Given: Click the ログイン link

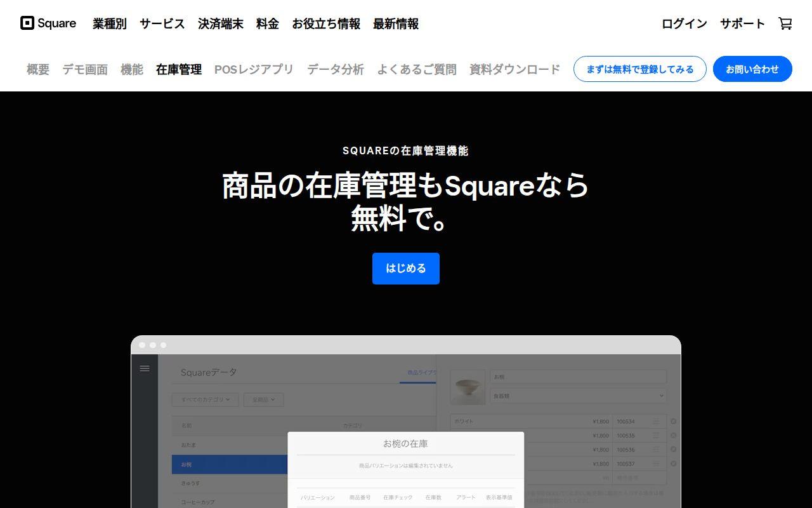Looking at the screenshot, I should (684, 23).
